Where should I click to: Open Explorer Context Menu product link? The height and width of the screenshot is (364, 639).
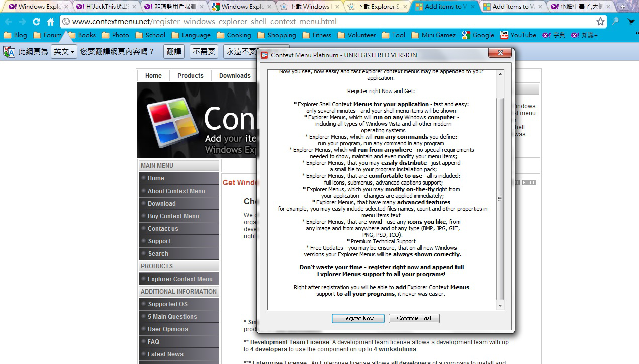click(x=178, y=279)
